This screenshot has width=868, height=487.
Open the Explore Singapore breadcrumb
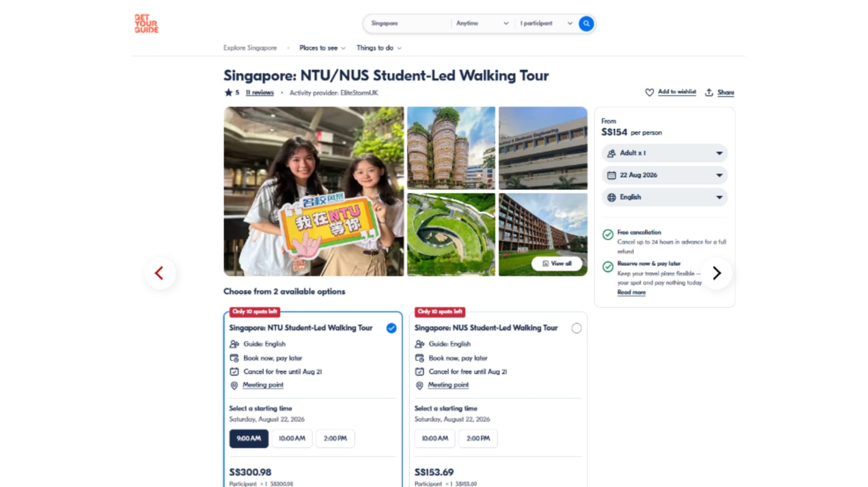point(250,48)
